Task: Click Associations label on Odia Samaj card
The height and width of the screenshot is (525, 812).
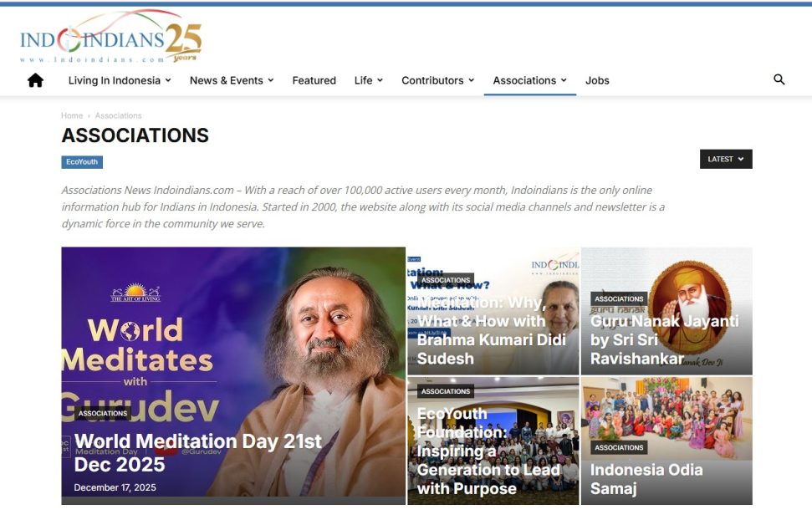Action: [619, 447]
